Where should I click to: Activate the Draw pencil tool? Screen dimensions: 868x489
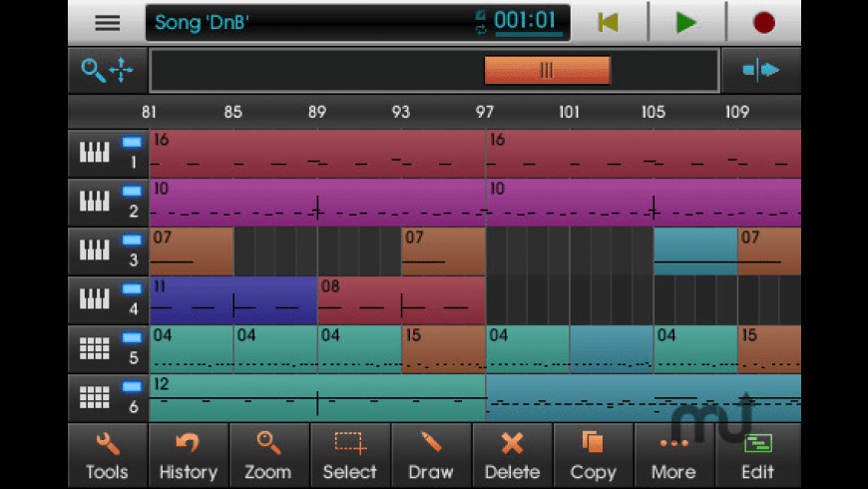(x=431, y=456)
